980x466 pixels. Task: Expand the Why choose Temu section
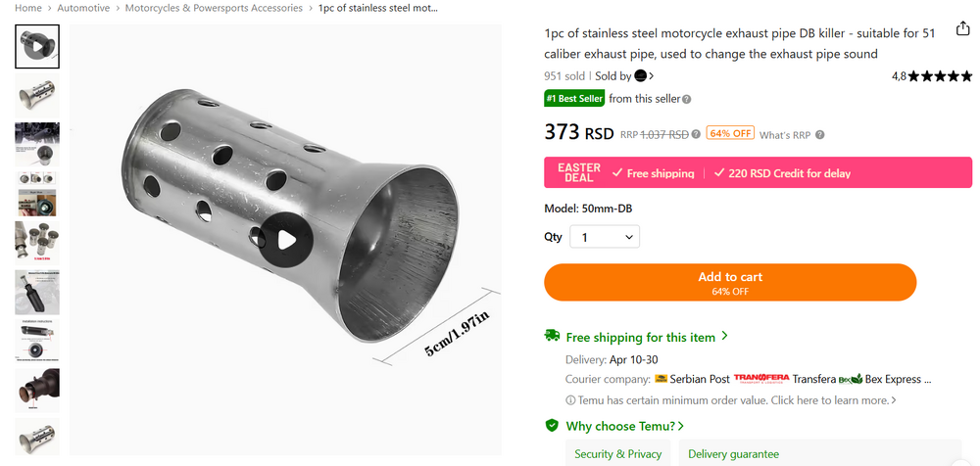point(624,426)
